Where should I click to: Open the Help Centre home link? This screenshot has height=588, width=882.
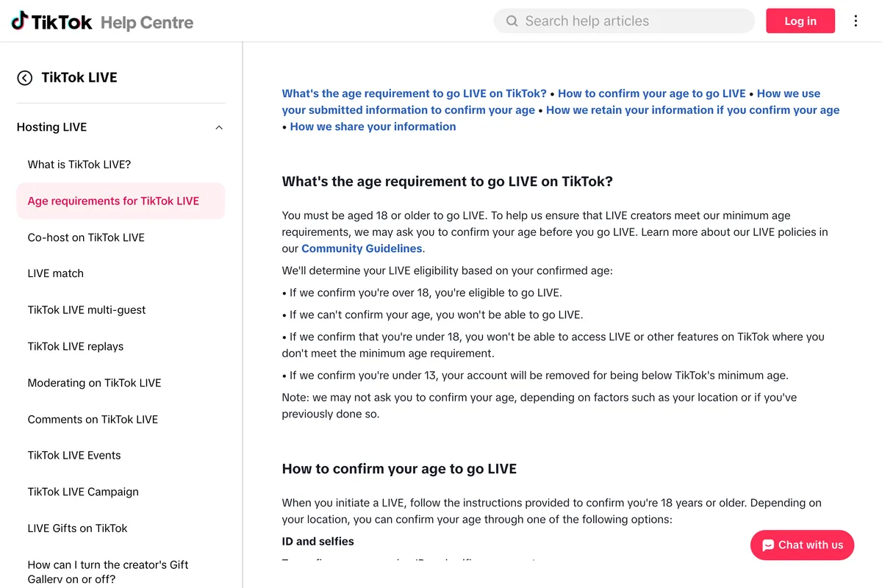coord(147,22)
